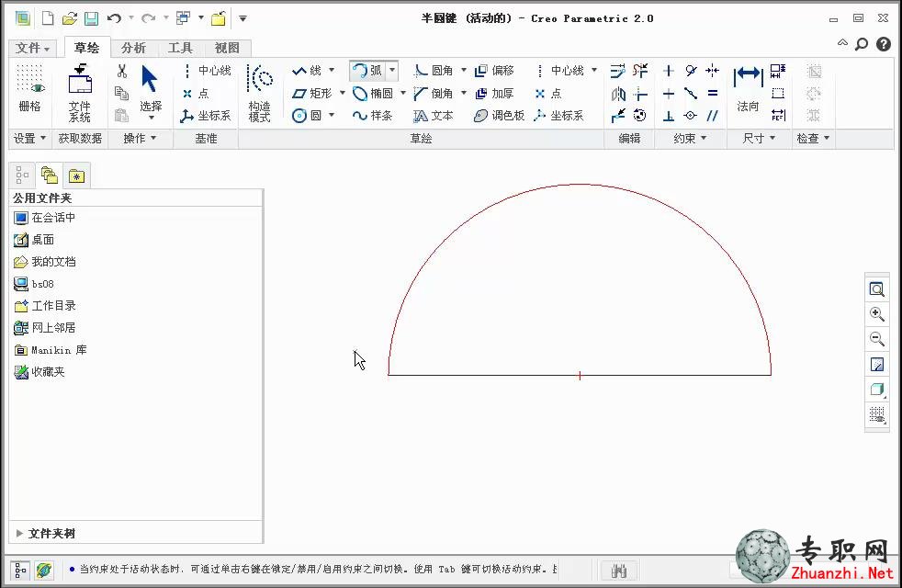Open Network Neighborhood (网上邻居)
This screenshot has width=902, height=588.
(44, 328)
